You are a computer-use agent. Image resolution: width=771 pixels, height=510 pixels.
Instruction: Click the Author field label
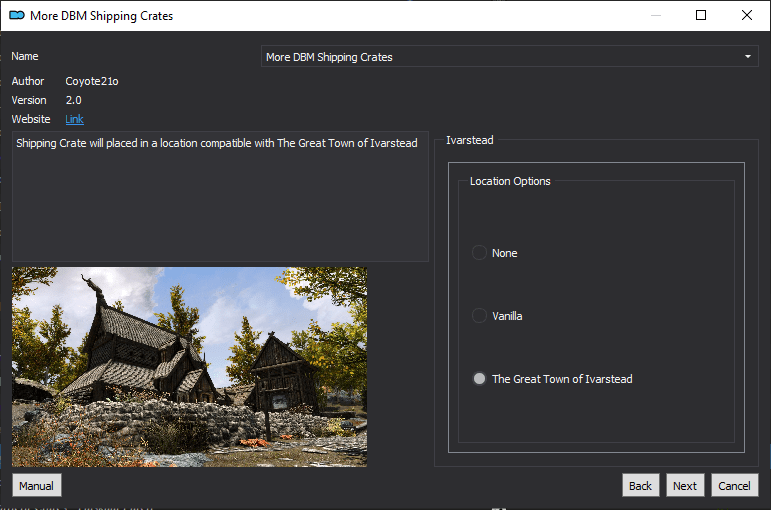click(x=28, y=81)
